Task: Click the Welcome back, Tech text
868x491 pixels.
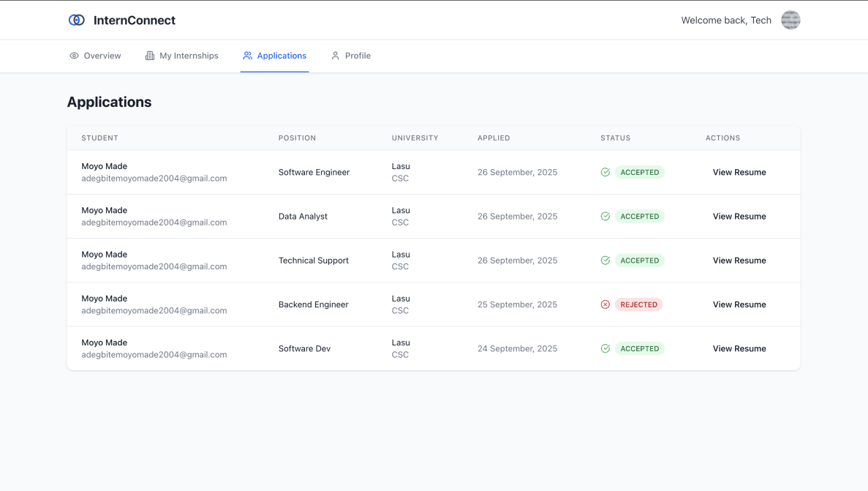Action: [x=726, y=20]
